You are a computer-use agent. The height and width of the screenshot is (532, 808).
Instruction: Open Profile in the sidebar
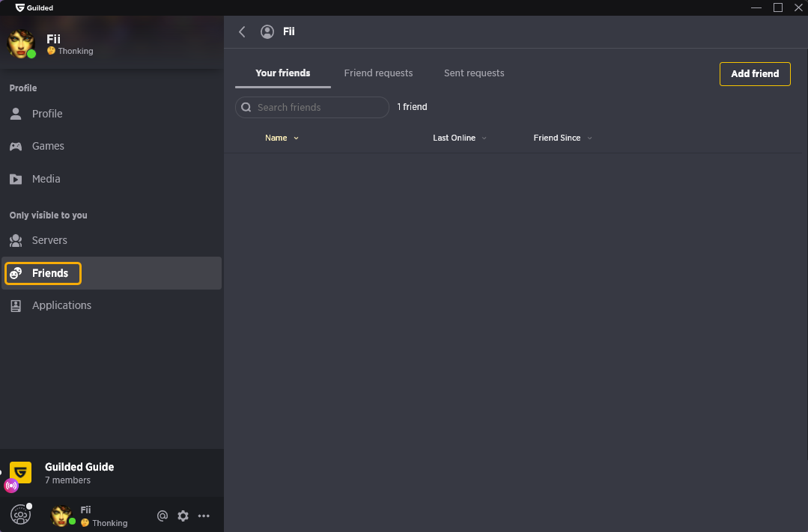click(112, 114)
